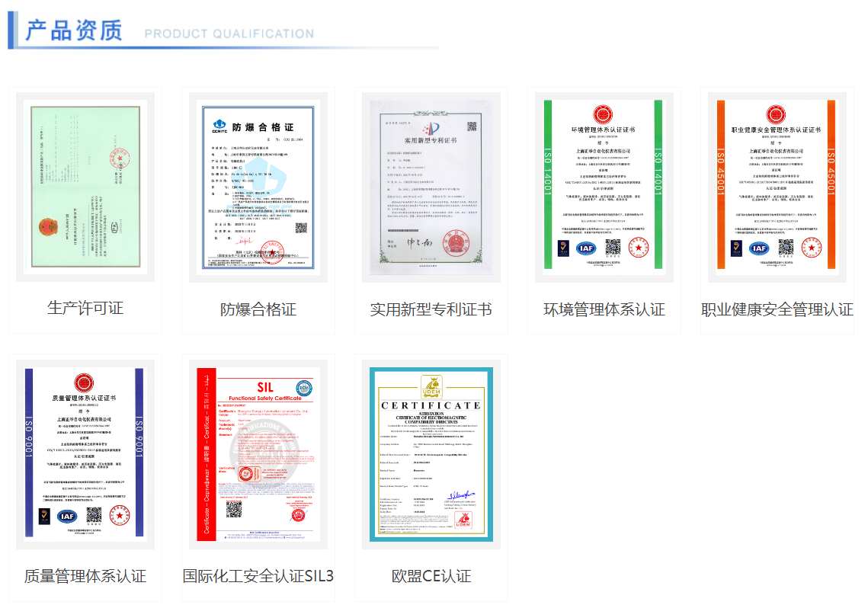Click the 欧盟CE认证 caption text

pos(431,576)
